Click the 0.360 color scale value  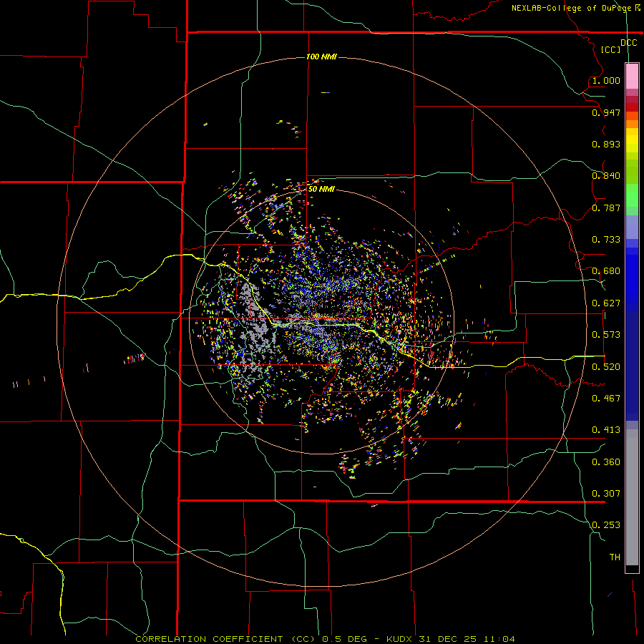606,462
